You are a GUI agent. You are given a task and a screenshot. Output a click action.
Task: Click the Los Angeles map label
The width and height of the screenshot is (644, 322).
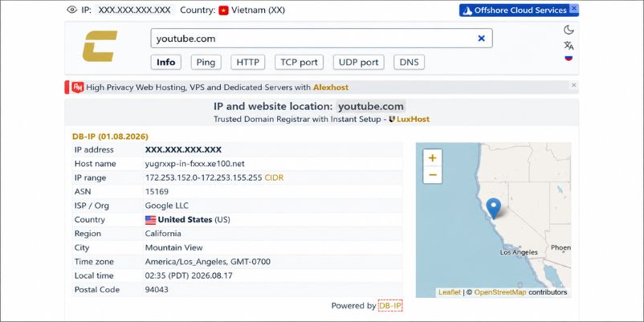pos(519,252)
